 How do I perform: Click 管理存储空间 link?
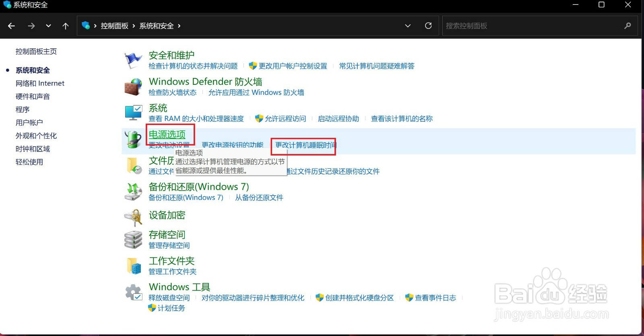tap(169, 245)
